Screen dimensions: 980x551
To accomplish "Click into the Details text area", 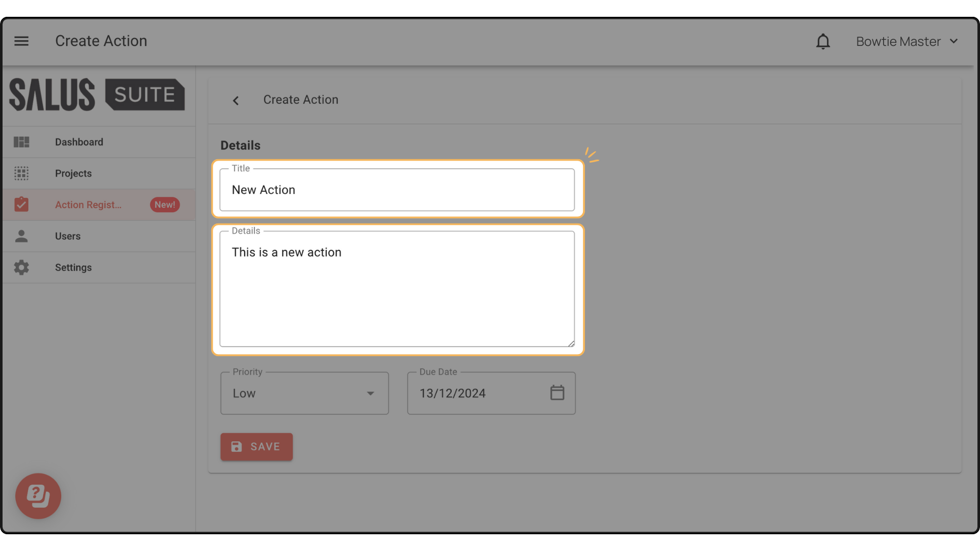I will pyautogui.click(x=397, y=289).
